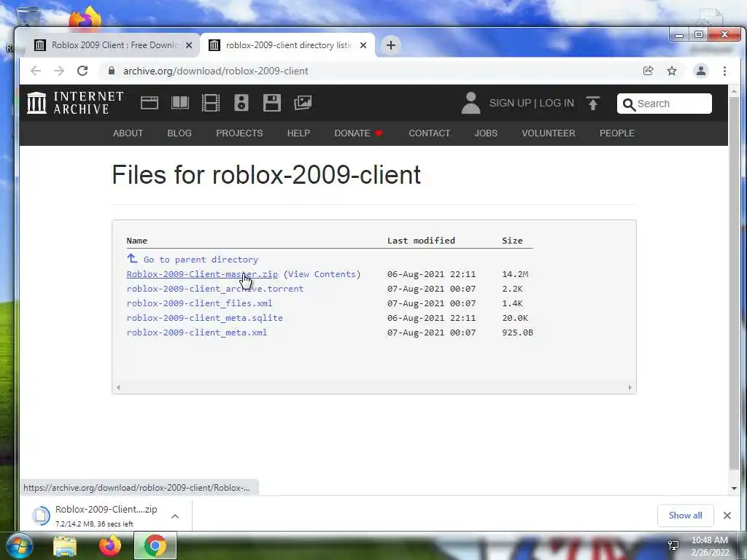Click file listing scroll left arrow
Viewport: 747px width, 560px height.
pyautogui.click(x=118, y=388)
